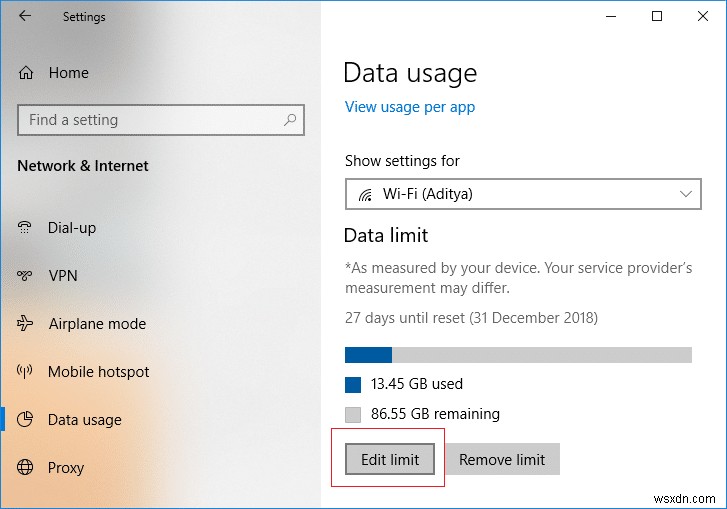Expand the dropdown using its chevron arrow
Viewport: 727px width, 509px height.
click(x=686, y=194)
